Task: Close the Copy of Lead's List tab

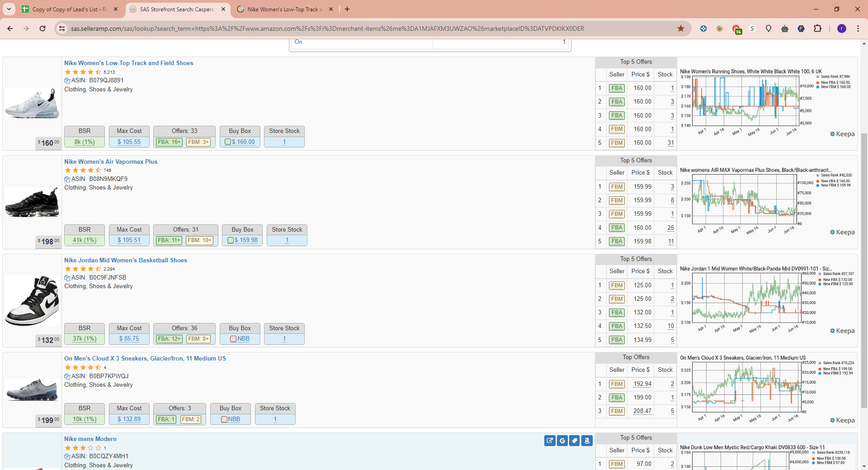Action: point(116,9)
